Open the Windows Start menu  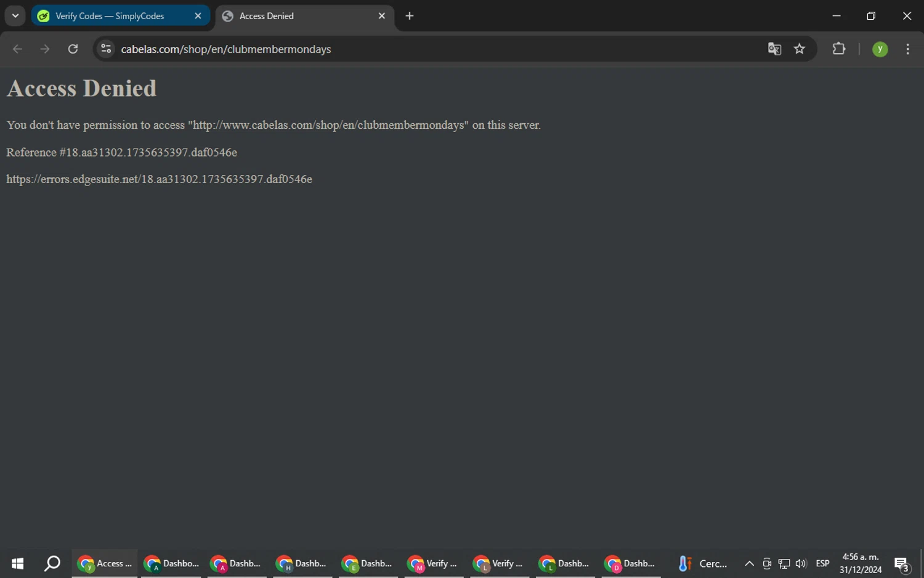(x=17, y=563)
